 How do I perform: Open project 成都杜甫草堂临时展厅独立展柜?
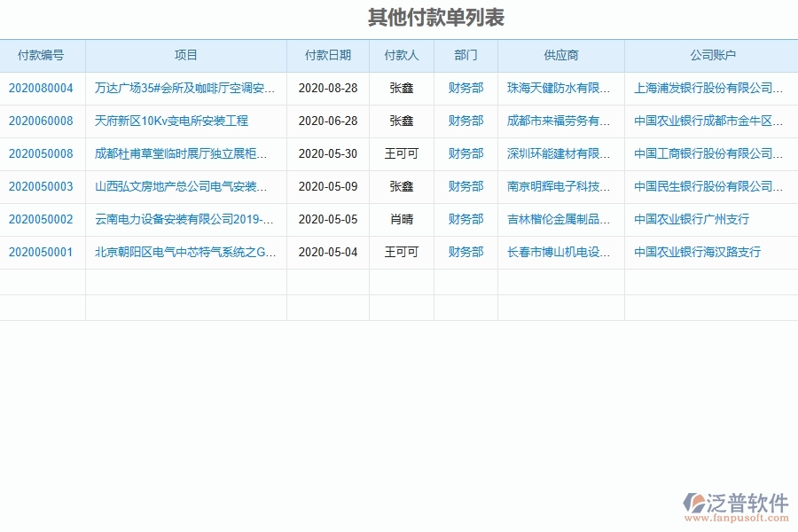click(x=184, y=153)
